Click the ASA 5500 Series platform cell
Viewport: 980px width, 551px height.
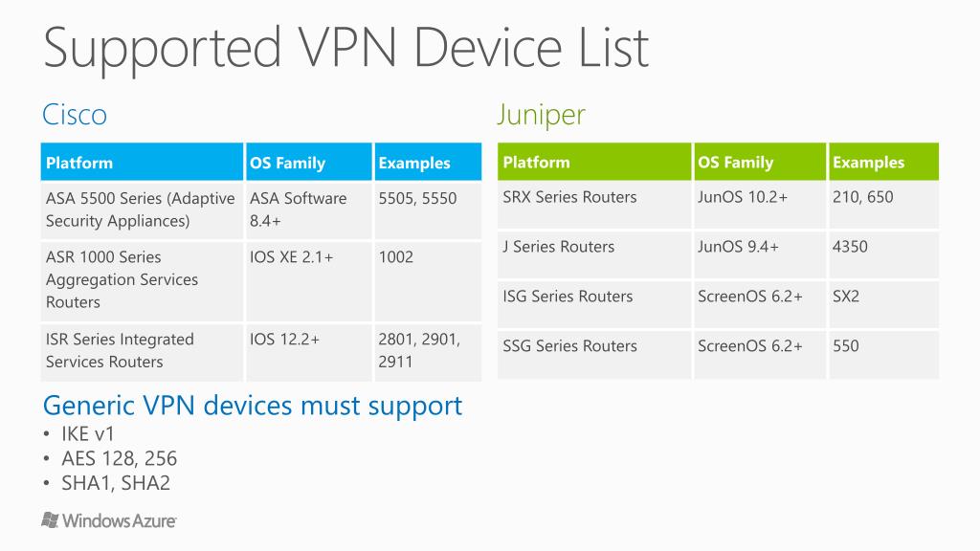[142, 209]
